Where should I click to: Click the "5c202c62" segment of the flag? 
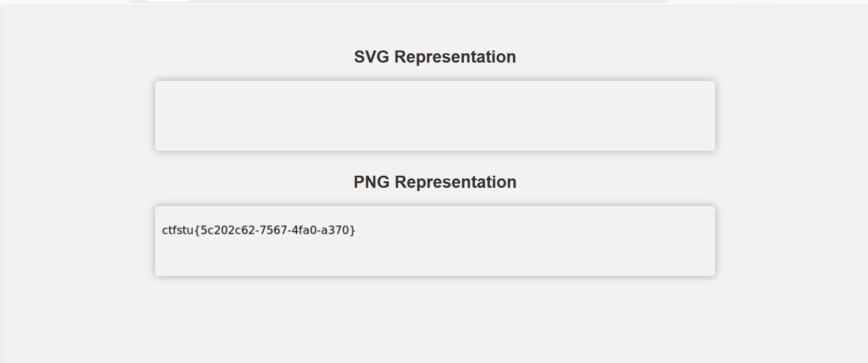point(227,230)
